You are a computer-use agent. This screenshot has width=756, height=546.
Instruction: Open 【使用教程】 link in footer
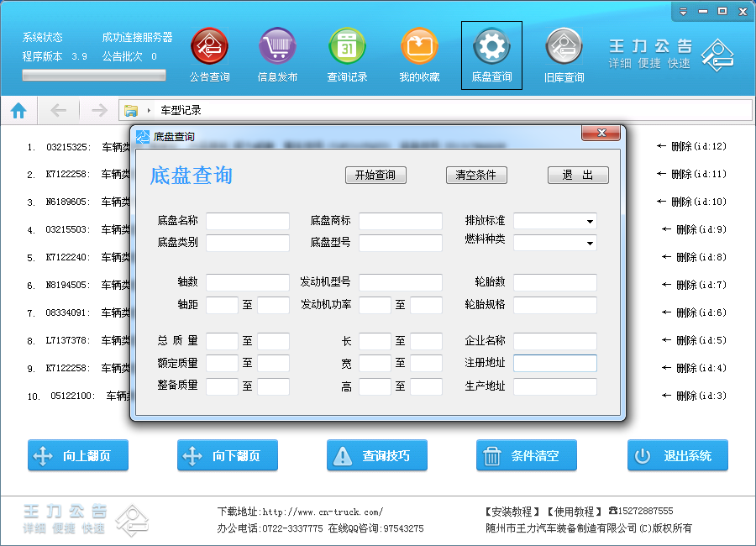[x=575, y=512]
